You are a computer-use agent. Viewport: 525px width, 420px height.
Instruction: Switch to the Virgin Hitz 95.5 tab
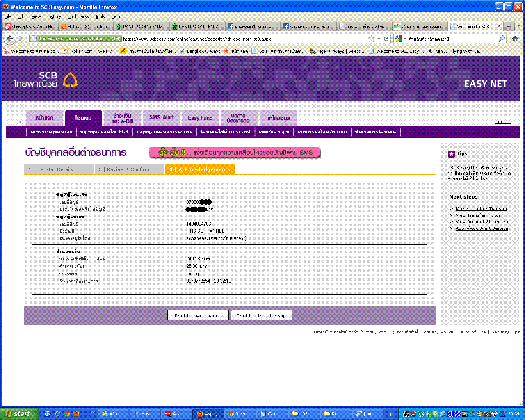click(30, 26)
